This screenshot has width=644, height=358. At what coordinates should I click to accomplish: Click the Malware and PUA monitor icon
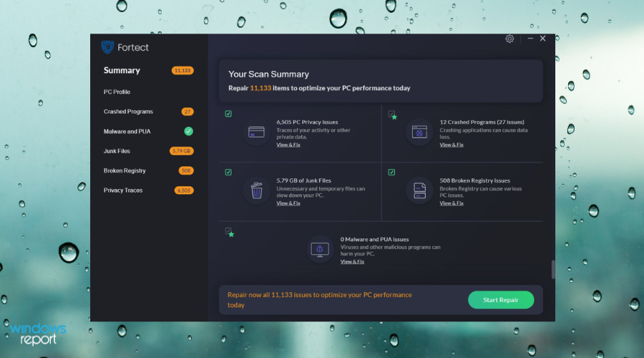point(320,249)
